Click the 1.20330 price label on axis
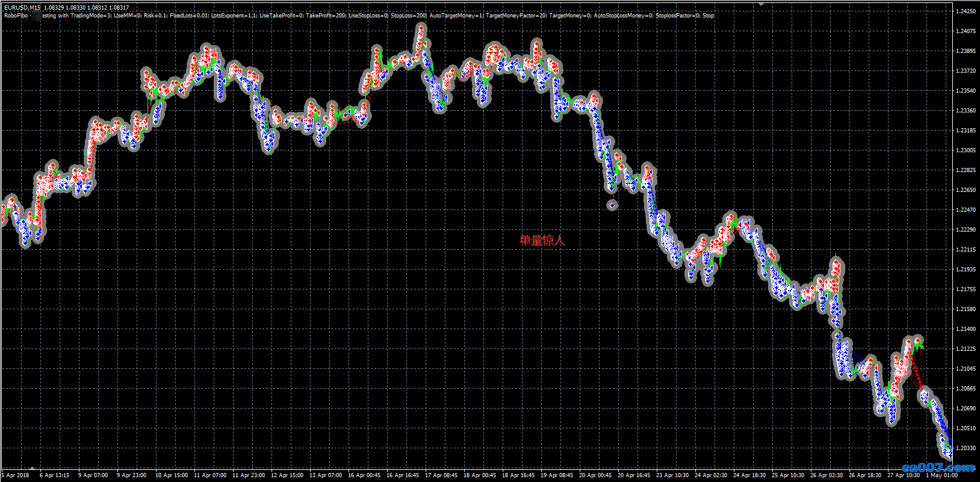The height and width of the screenshot is (482, 980). coord(966,448)
